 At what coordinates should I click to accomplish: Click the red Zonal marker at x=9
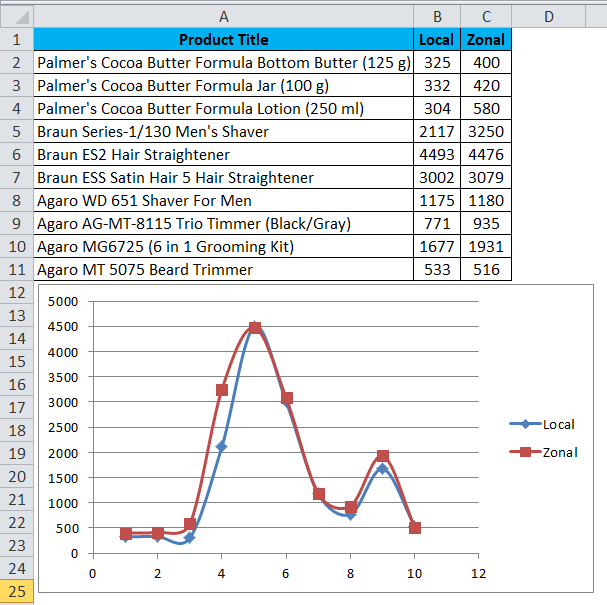click(x=382, y=456)
